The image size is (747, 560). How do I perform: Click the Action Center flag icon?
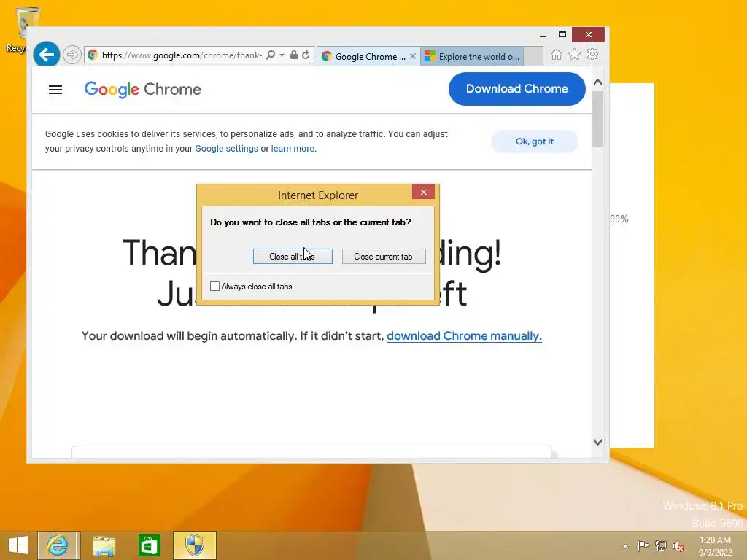click(643, 545)
